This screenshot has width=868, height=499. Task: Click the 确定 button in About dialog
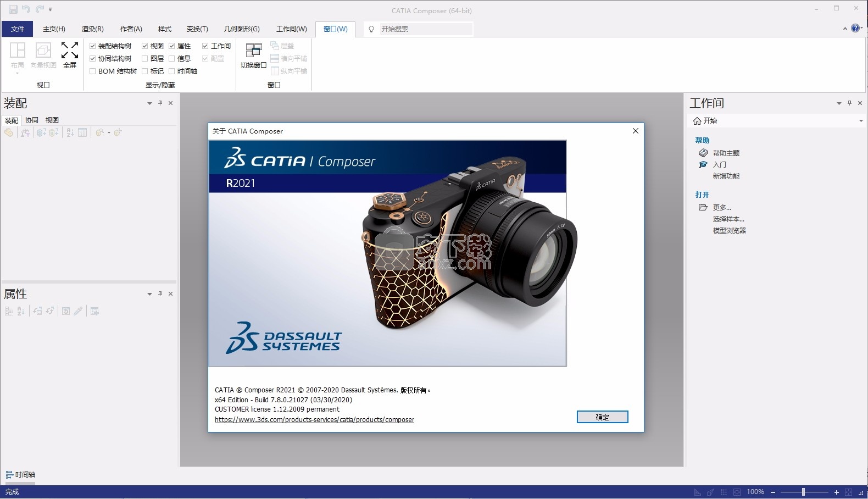[x=603, y=417]
